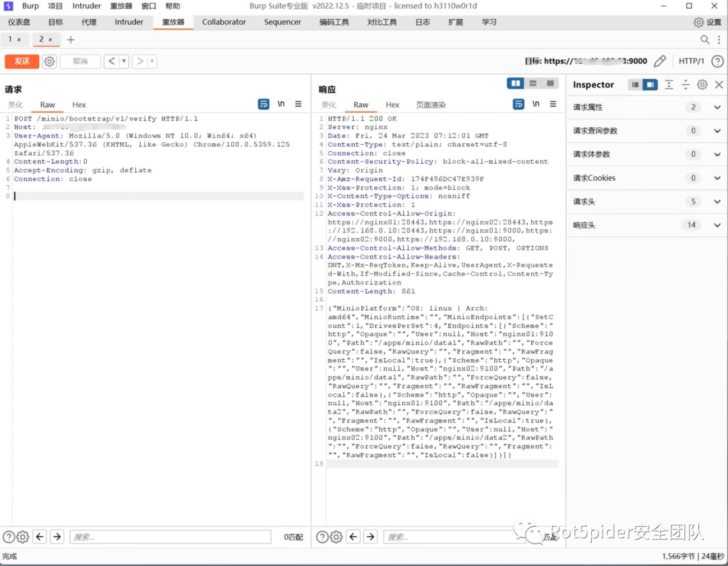Image resolution: width=728 pixels, height=566 pixels.
Task: Open the request editor hamburger menu
Action: (x=298, y=104)
